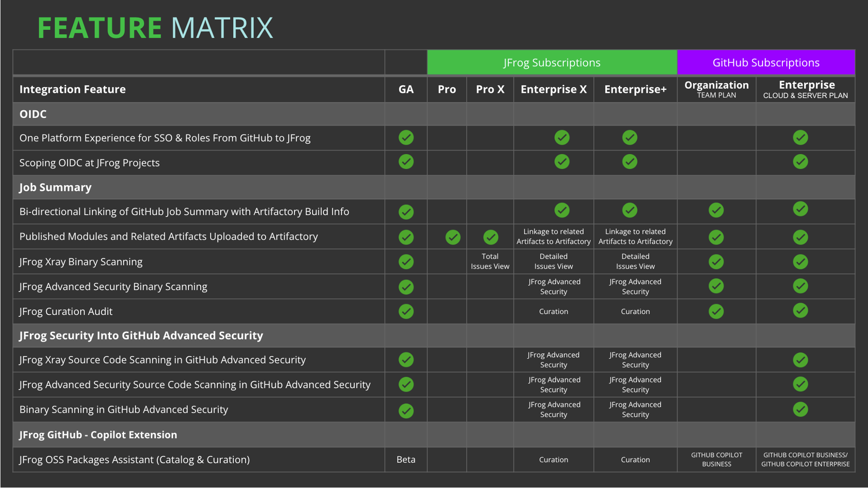Click Enterprise X checkmark in One Platform Experience row
868x488 pixels.
tap(562, 138)
